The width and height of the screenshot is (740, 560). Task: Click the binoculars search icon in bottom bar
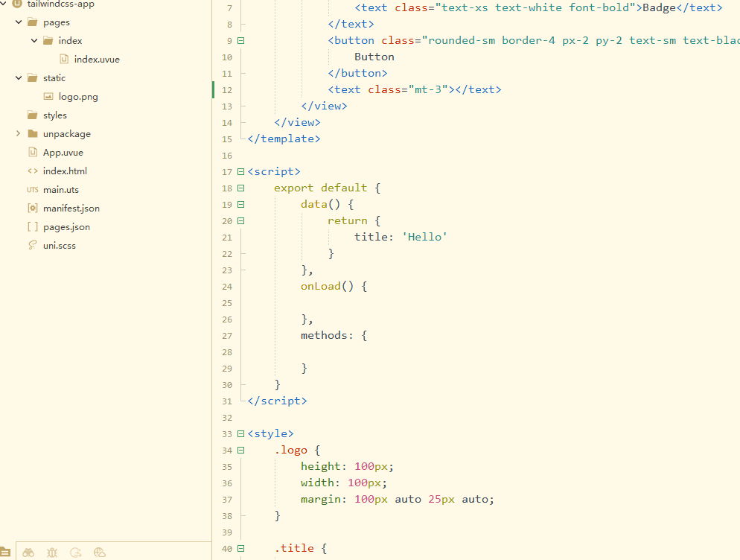pos(28,553)
